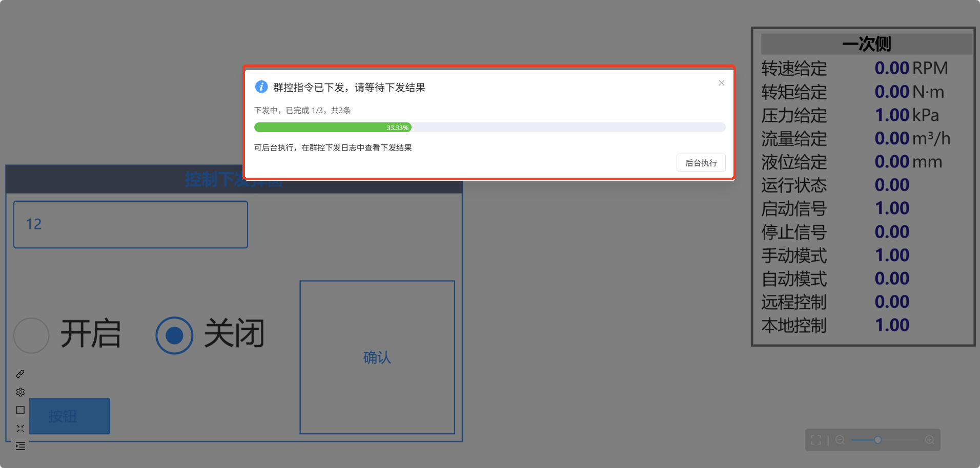Click the zoom in magnifier icon
The image size is (980, 468).
tap(930, 440)
